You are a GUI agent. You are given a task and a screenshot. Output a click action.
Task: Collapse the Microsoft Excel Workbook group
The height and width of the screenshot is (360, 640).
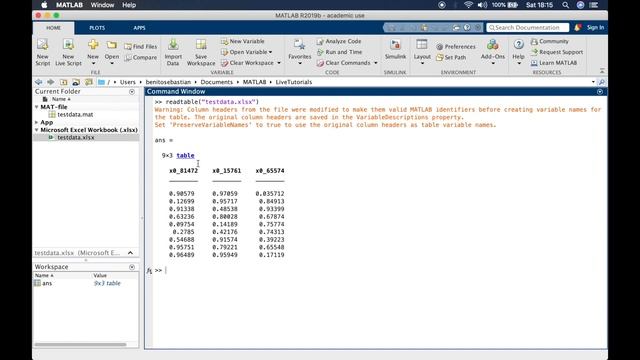[37, 130]
